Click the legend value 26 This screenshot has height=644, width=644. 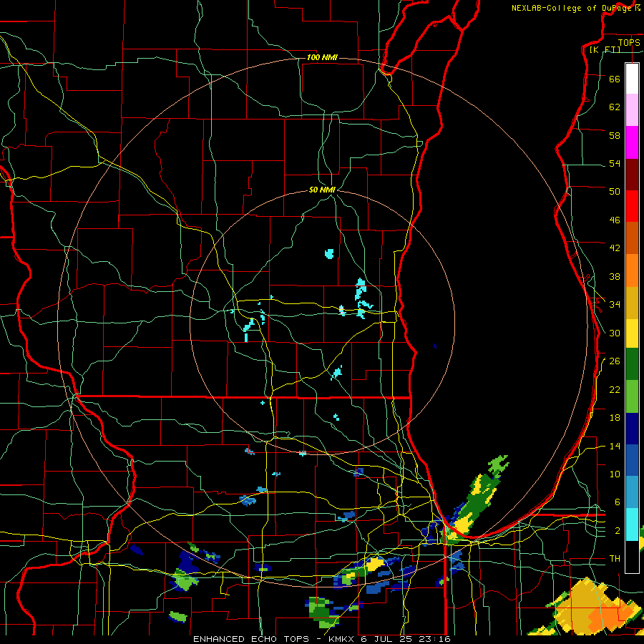pyautogui.click(x=615, y=361)
